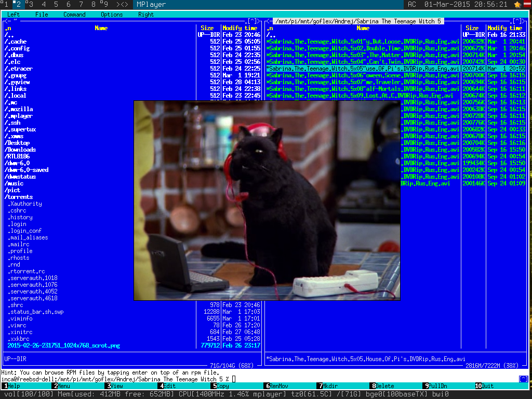The width and height of the screenshot is (532, 399).
Task: Go up via left panel /.. entry
Action: (x=132, y=35)
